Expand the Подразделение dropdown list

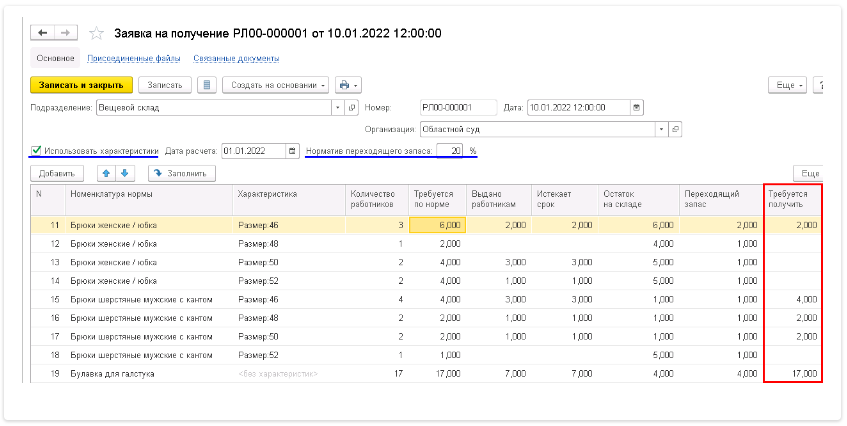coord(338,107)
